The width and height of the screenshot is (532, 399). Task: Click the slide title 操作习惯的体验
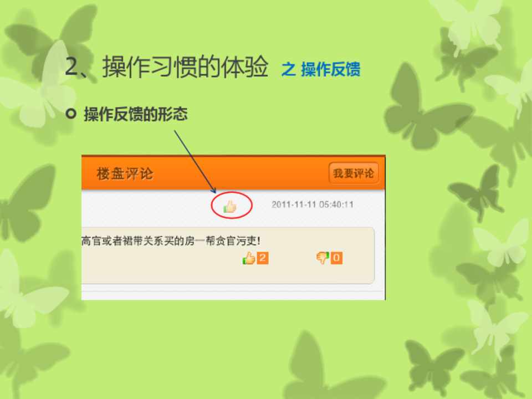click(x=186, y=66)
